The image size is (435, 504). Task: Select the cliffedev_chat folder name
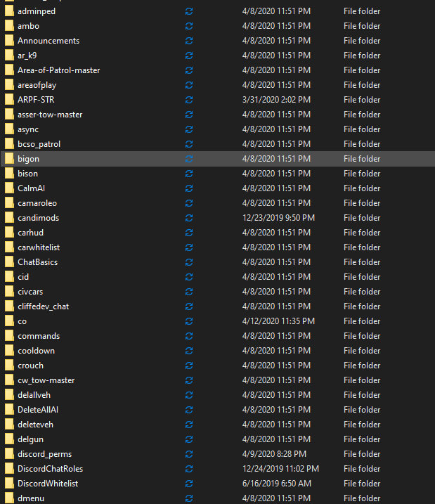coord(44,306)
